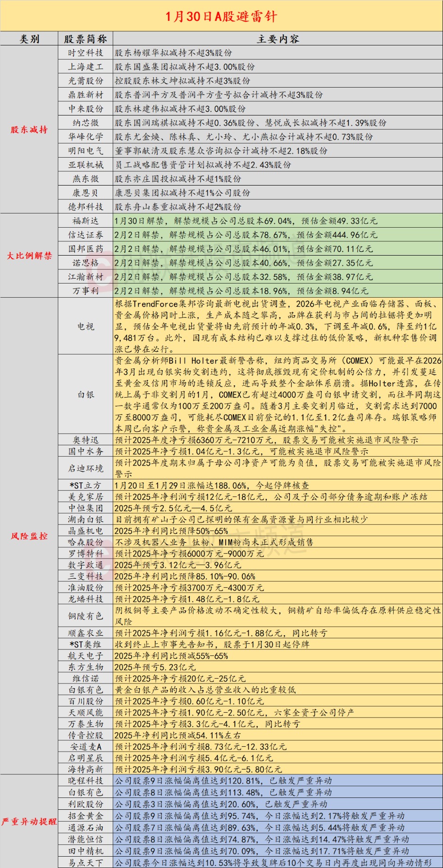Select stock name '美克家居'
This screenshot has width=443, height=868.
[86, 496]
